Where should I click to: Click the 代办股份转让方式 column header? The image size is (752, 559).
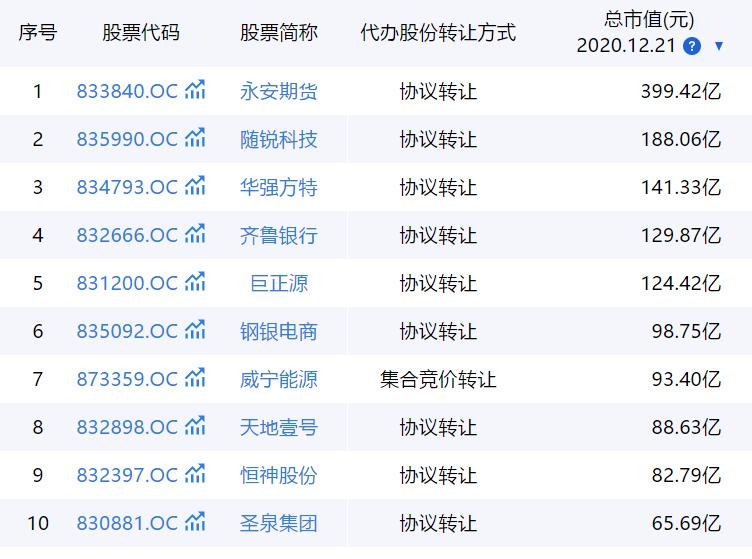(x=438, y=33)
